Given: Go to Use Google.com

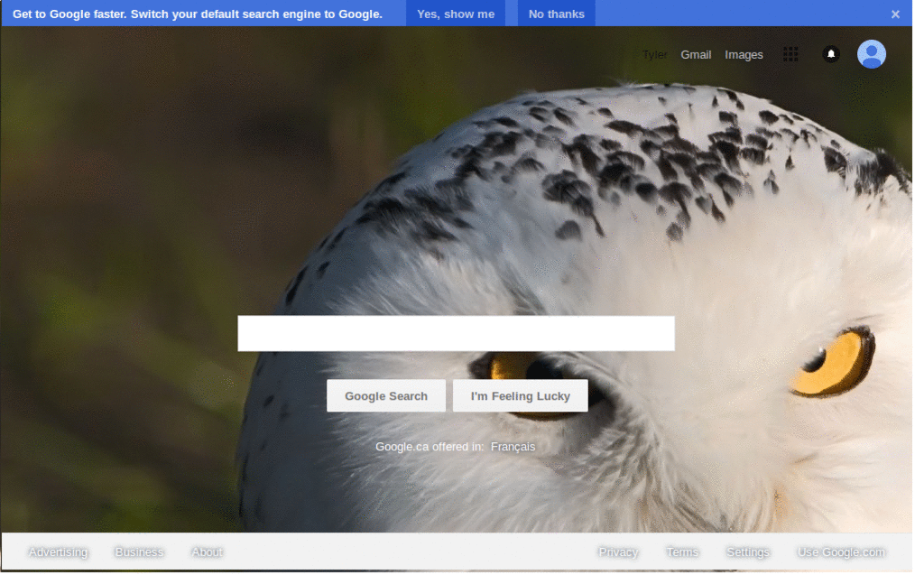Looking at the screenshot, I should tap(841, 552).
